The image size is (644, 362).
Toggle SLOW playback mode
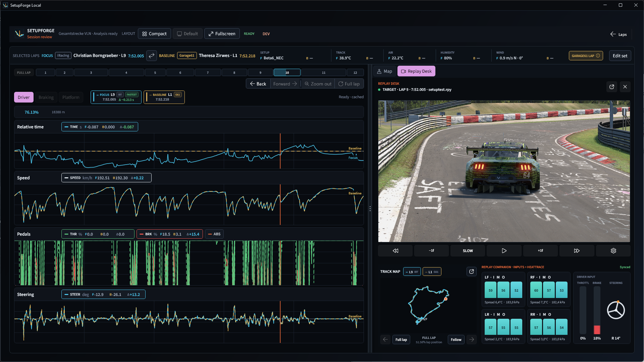(468, 251)
